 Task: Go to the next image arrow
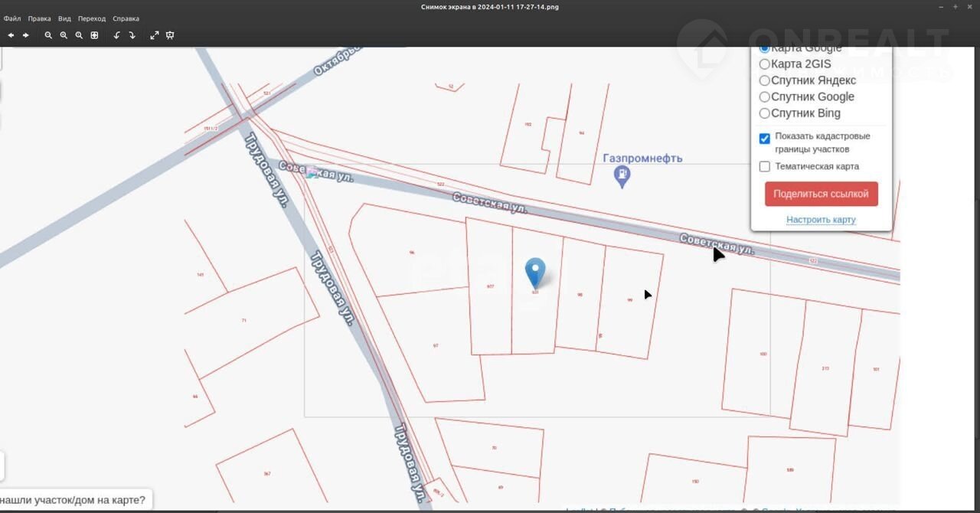pos(25,35)
